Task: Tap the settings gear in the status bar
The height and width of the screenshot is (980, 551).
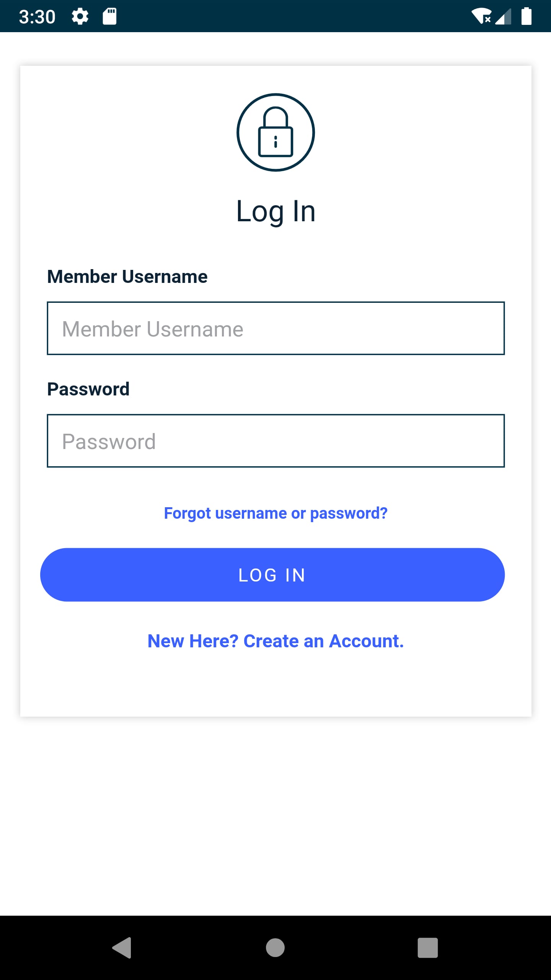Action: pyautogui.click(x=80, y=16)
